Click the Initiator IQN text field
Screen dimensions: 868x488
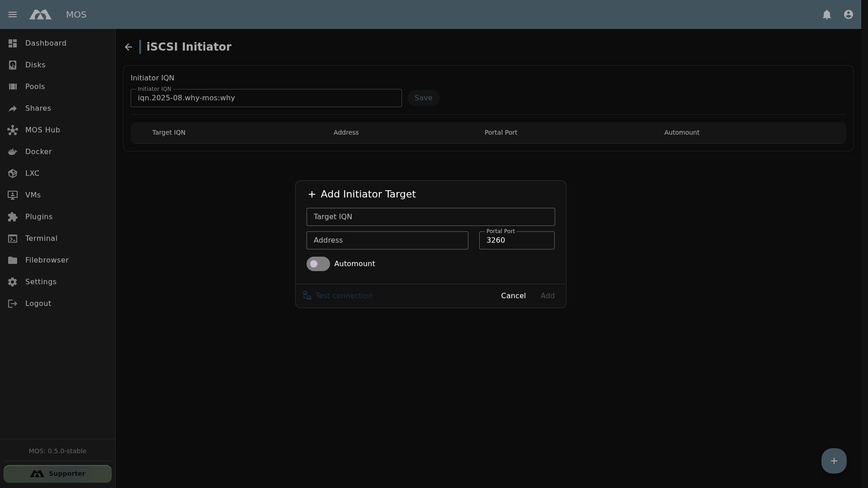click(266, 98)
